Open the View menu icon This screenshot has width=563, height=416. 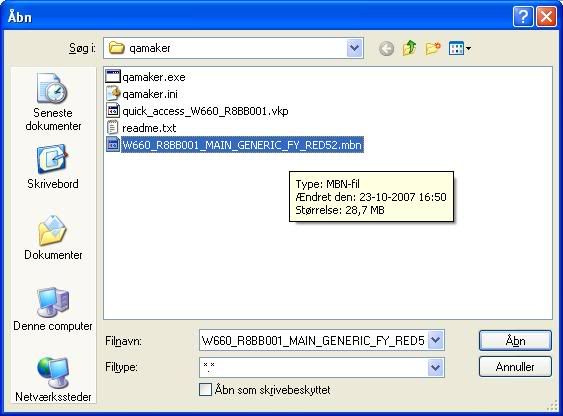(x=460, y=48)
